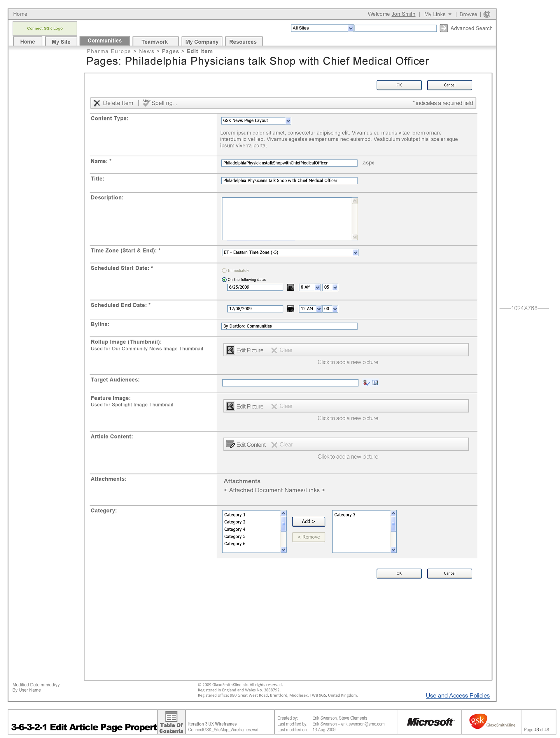Open address book browse icon for audiences

[x=375, y=383]
